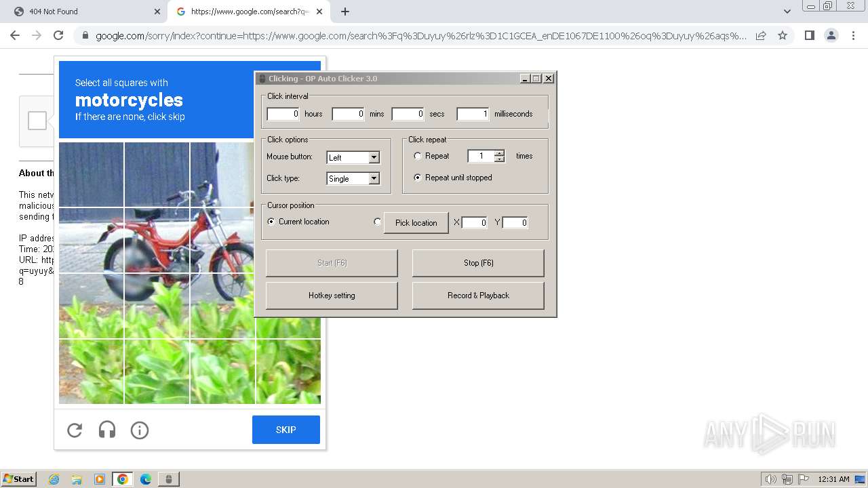Image resolution: width=868 pixels, height=488 pixels.
Task: Open Record & Playback
Action: 478,296
